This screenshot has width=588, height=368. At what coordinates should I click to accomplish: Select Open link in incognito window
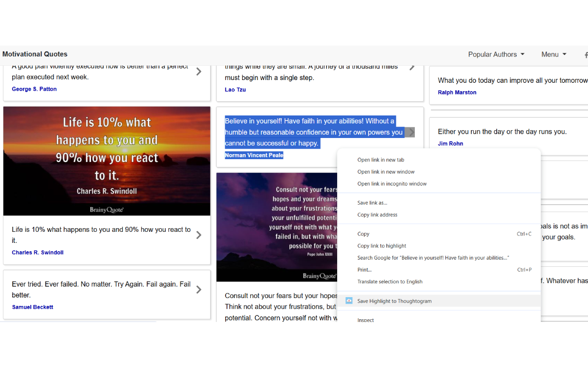point(392,184)
